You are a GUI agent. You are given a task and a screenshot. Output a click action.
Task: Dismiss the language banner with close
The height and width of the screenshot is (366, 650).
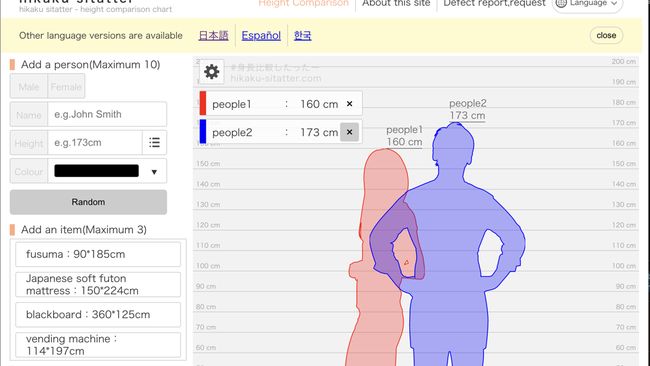[x=606, y=35]
